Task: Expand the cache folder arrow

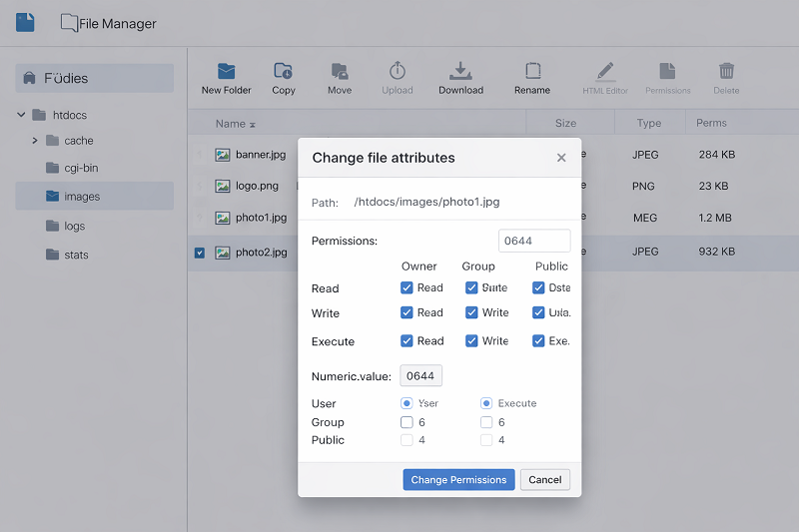Action: pos(35,140)
